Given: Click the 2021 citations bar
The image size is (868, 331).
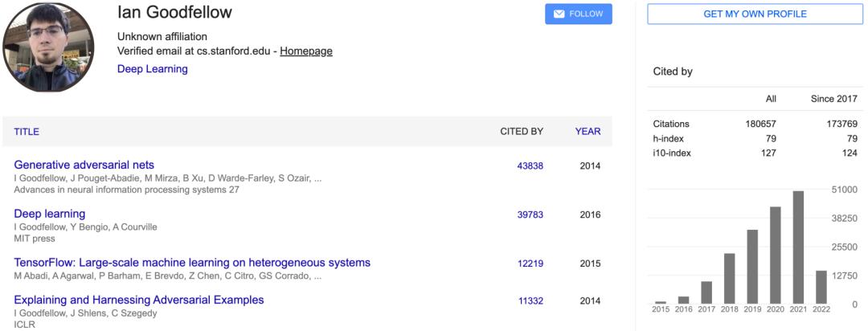Looking at the screenshot, I should coord(798,247).
